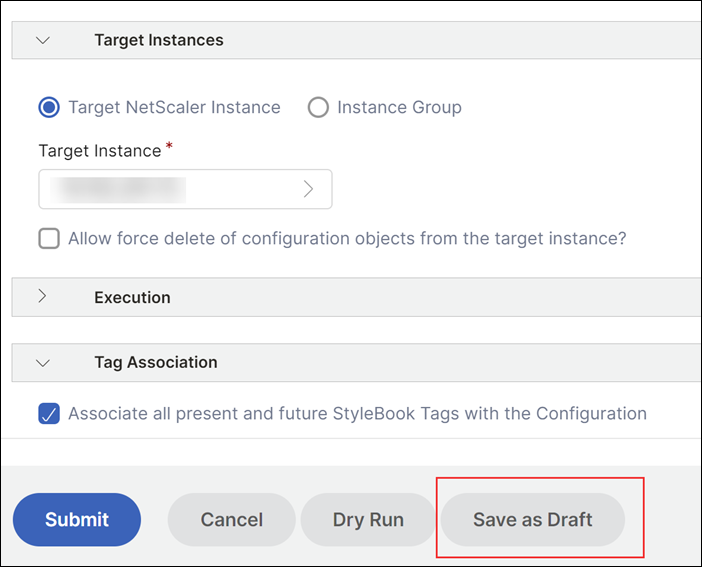
Task: Perform a Dry Run
Action: click(x=368, y=520)
